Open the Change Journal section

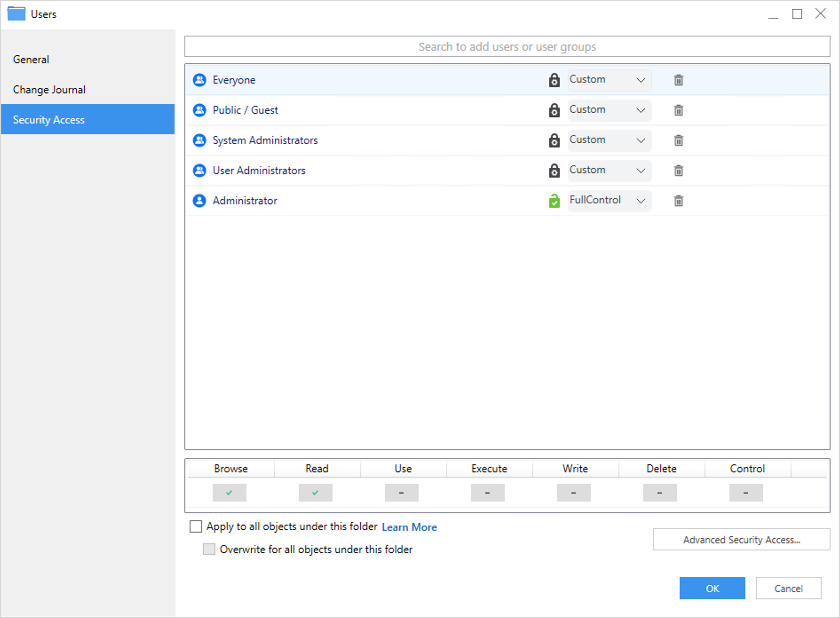49,90
